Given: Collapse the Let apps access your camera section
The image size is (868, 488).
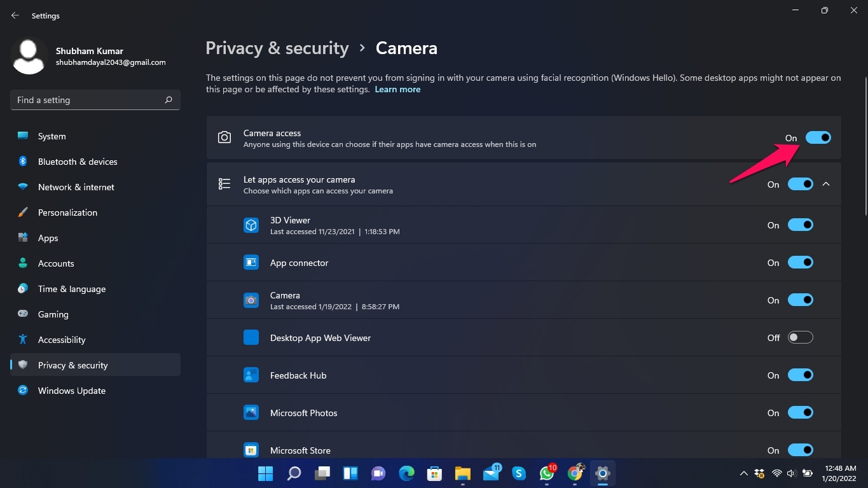Looking at the screenshot, I should (826, 184).
